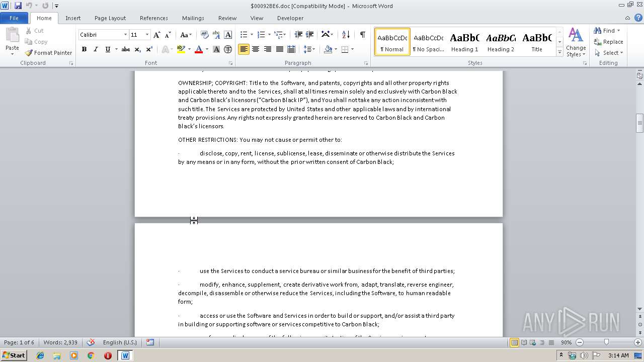This screenshot has height=362, width=644.
Task: Click the Shrink Font icon
Action: point(168,35)
